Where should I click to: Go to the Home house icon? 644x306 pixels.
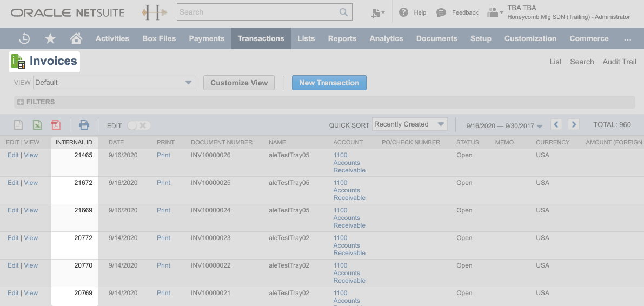coord(76,38)
